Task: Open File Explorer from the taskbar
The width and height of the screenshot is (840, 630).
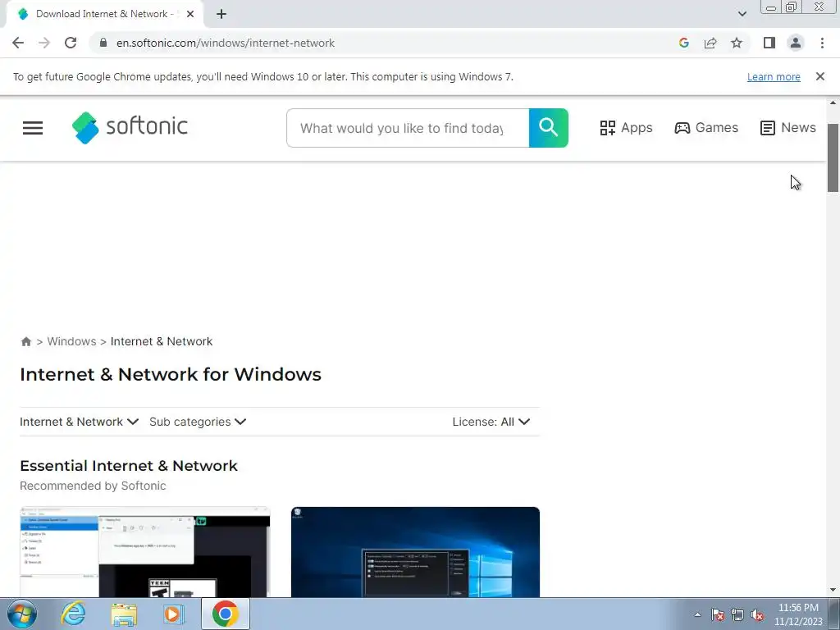Action: (x=124, y=614)
